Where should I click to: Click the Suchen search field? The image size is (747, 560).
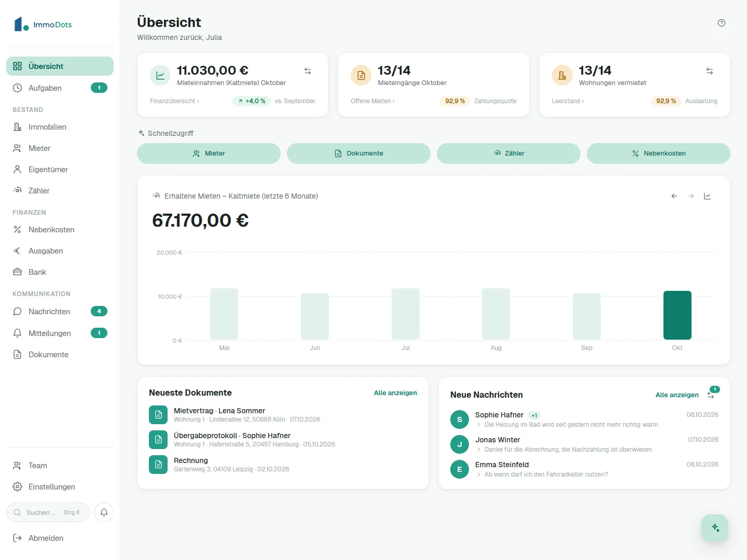click(48, 512)
